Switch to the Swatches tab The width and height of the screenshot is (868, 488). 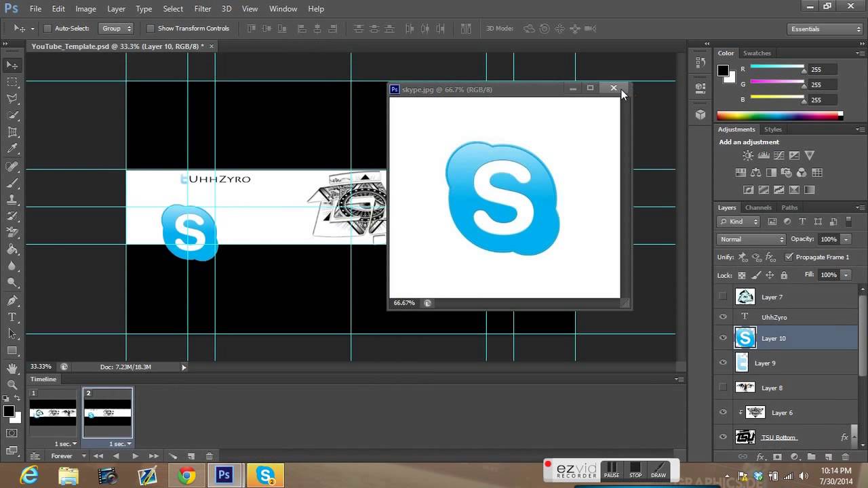pyautogui.click(x=757, y=53)
